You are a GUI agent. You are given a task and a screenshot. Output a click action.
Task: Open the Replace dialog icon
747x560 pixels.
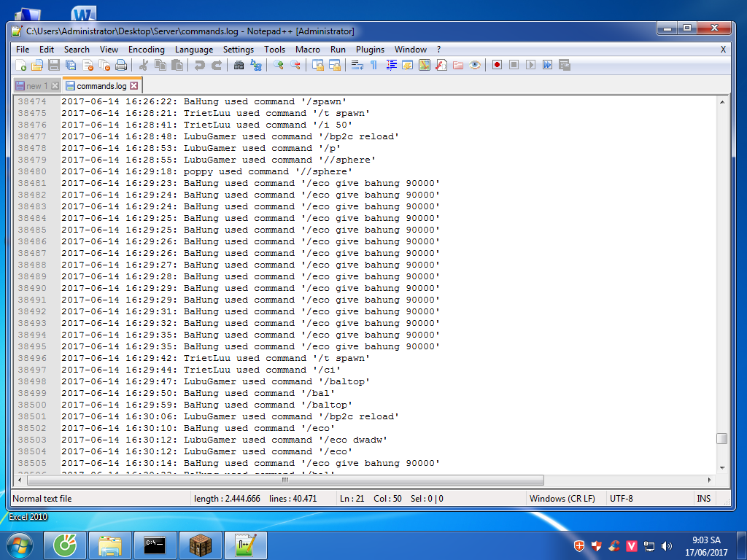tap(256, 65)
